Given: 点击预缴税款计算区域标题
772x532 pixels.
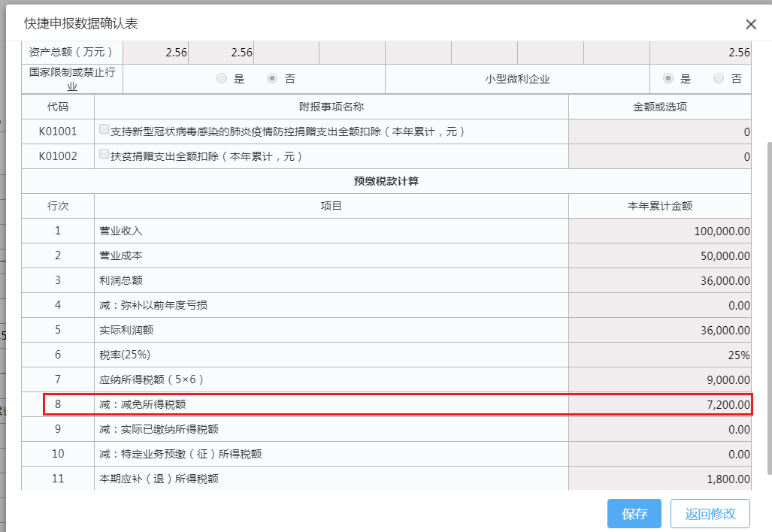Looking at the screenshot, I should click(x=386, y=180).
